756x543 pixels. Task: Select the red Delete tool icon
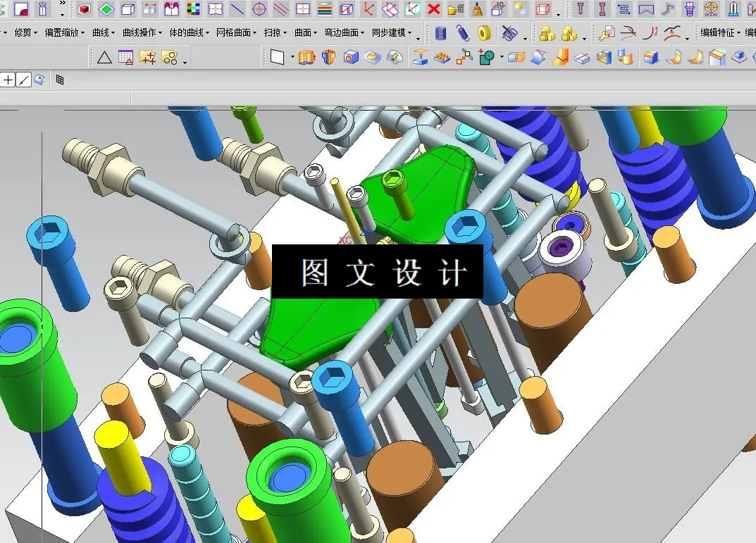click(x=433, y=10)
